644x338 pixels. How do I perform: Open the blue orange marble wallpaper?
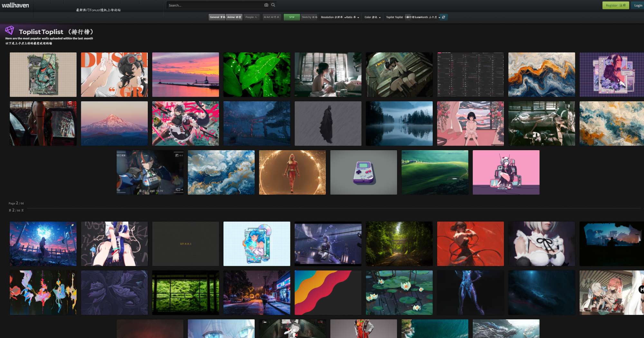pos(542,75)
